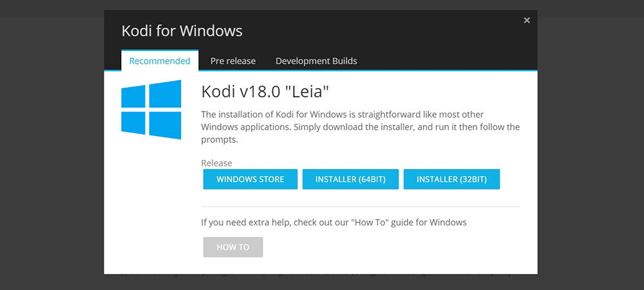Click the extra help guide text

(334, 222)
